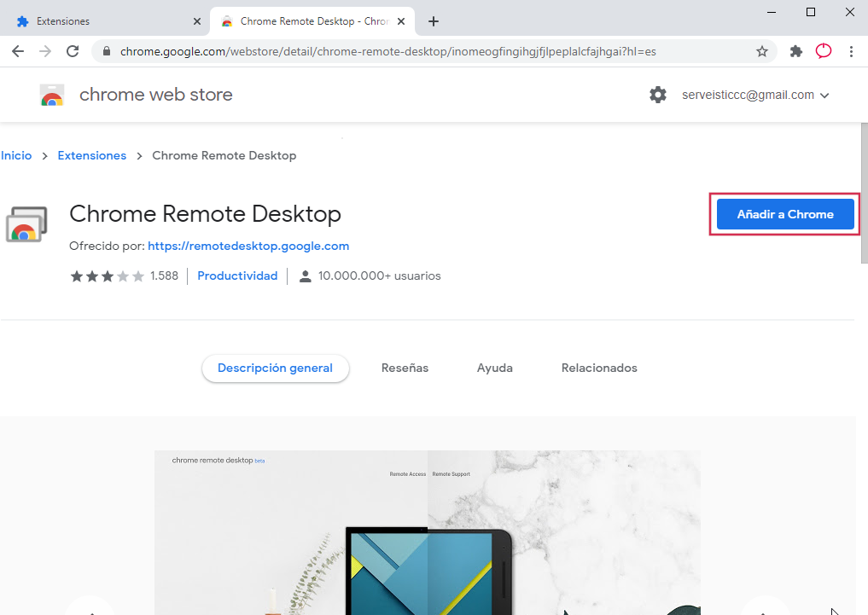
Task: Open the Productividad category link
Action: (237, 276)
